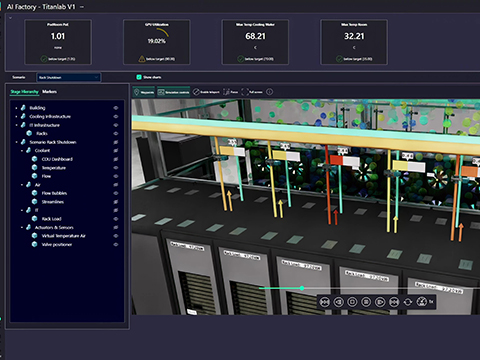Toggle visibility eye for IT Infrastructure
Viewport: 480px width, 360px height.
point(116,125)
